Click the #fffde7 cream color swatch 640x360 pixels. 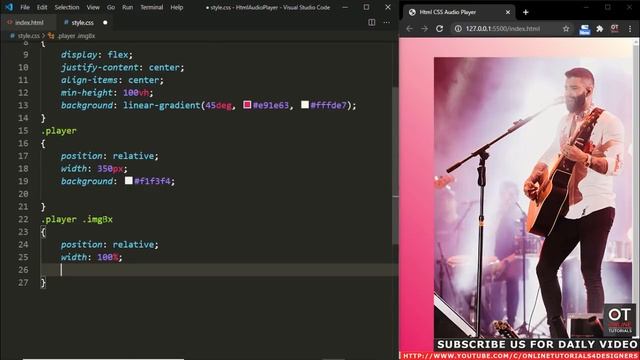[305, 104]
